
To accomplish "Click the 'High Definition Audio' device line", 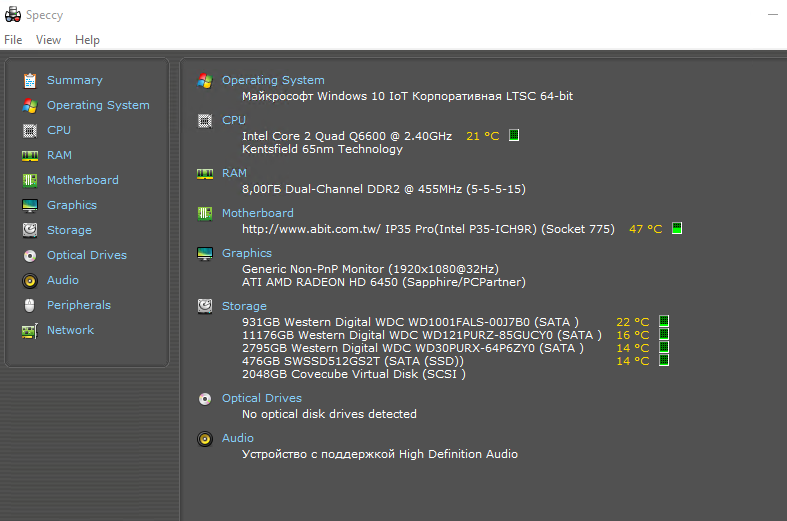I will coord(380,454).
